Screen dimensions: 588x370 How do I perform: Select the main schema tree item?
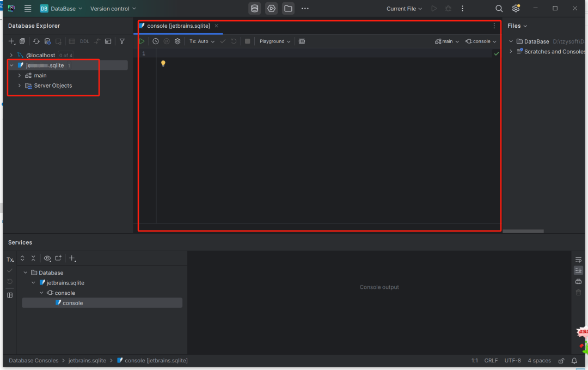40,75
